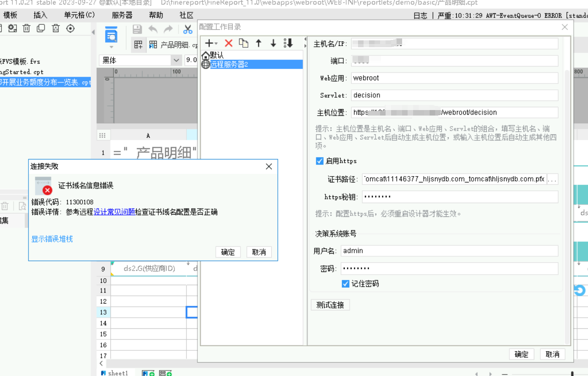Click the 用户名 field containing admin
Image resolution: width=588 pixels, height=376 pixels.
click(449, 251)
